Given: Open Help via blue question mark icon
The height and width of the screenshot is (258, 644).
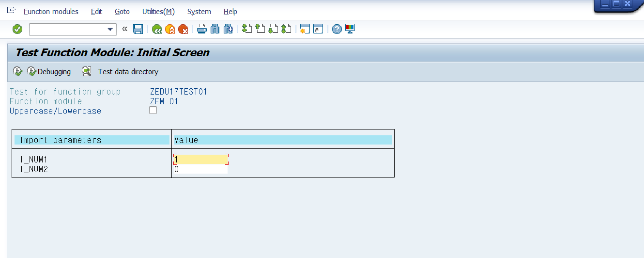Looking at the screenshot, I should point(337,30).
